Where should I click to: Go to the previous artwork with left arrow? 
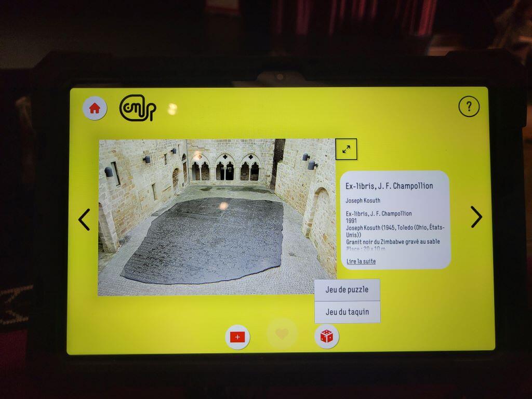84,219
